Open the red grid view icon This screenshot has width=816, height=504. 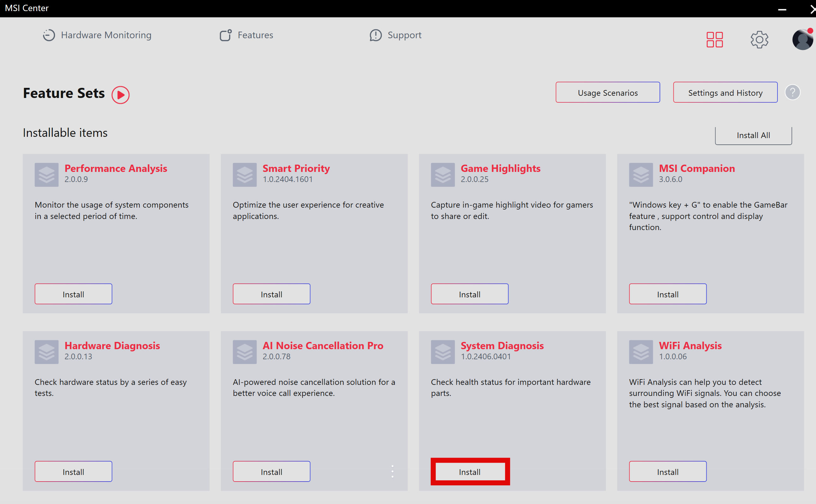click(715, 40)
